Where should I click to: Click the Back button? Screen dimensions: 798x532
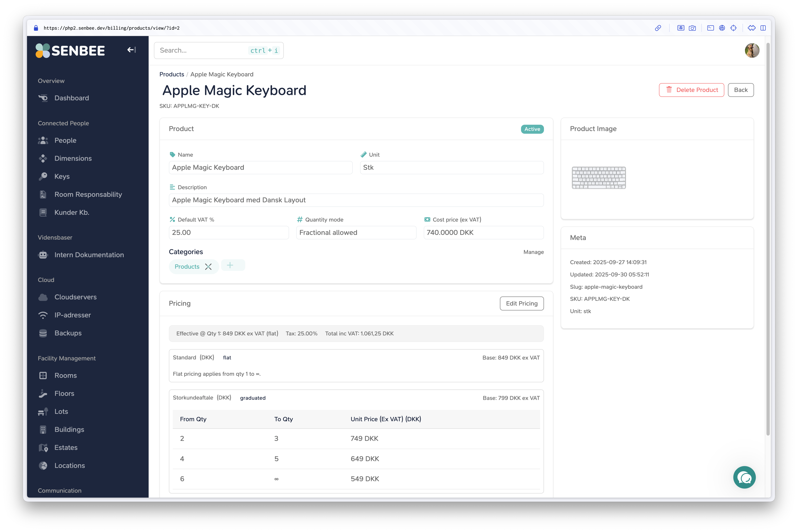click(x=740, y=90)
